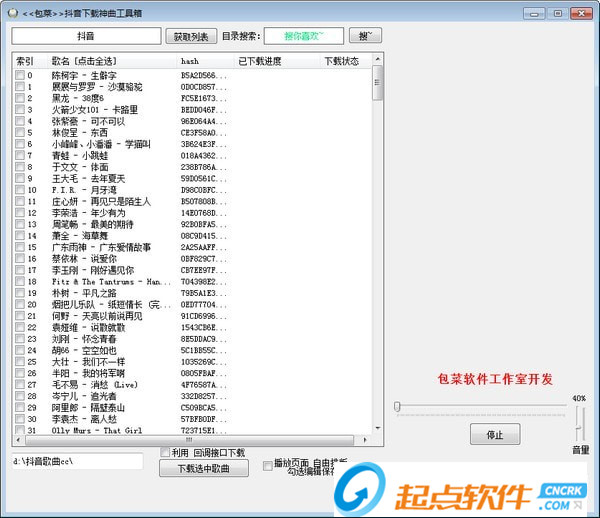Edit the d:\抖音歌曲cc\ save path field
600x518 pixels.
pos(77,461)
